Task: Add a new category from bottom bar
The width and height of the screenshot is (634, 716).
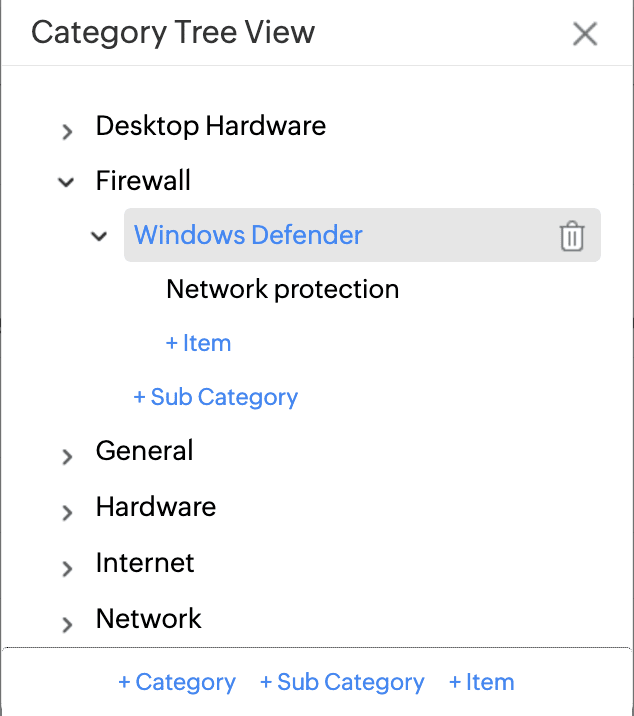Action: (x=177, y=683)
